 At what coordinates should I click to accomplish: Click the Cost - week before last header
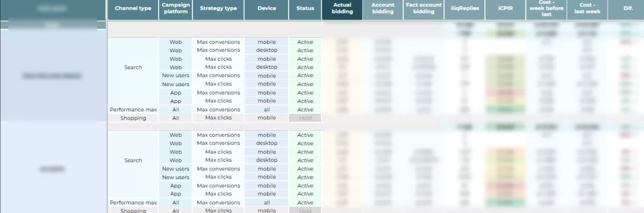[x=546, y=8]
